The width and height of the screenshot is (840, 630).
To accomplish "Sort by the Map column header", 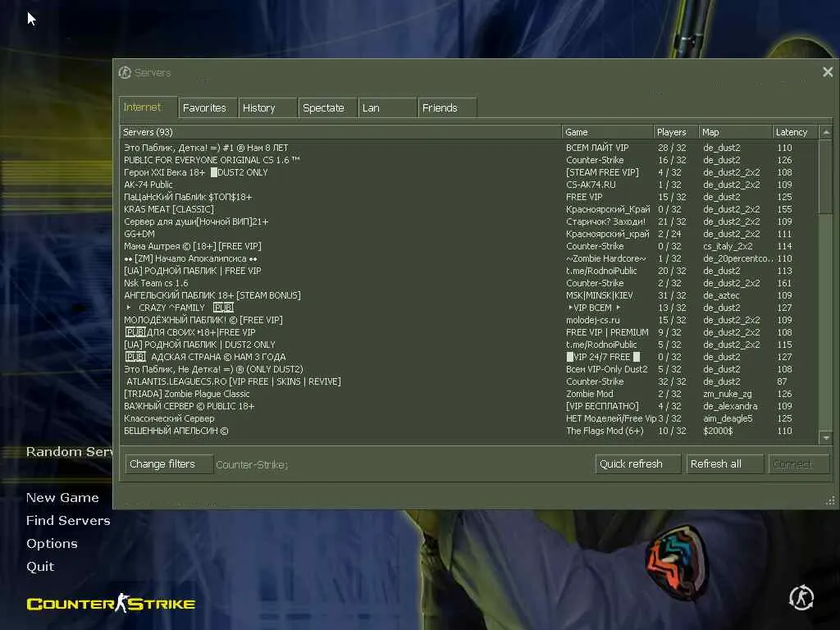I will pyautogui.click(x=735, y=132).
